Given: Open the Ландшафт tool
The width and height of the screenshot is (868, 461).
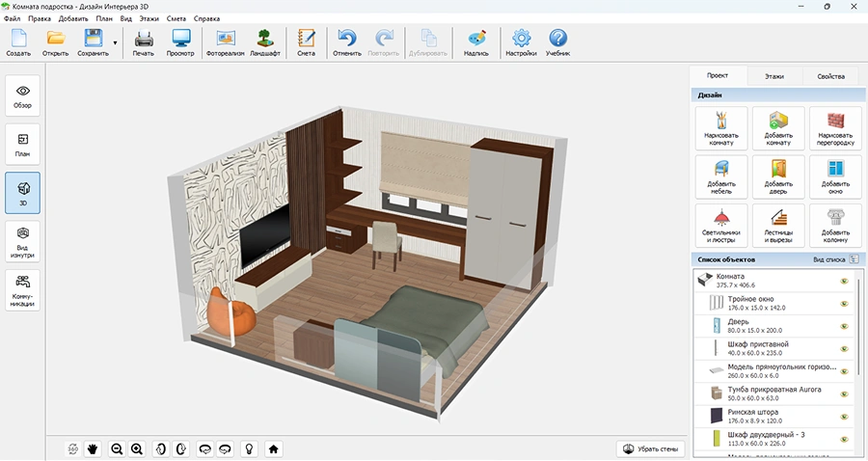Looking at the screenshot, I should click(x=265, y=42).
